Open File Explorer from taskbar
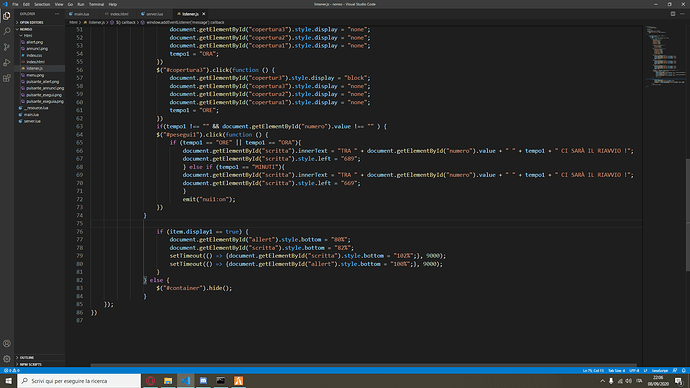The image size is (690, 388). coord(168,381)
